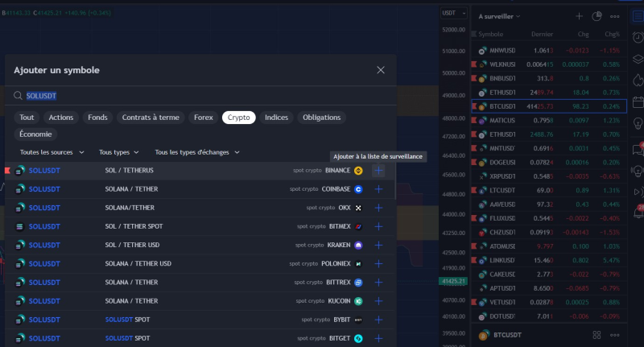Open data window layers icon in sidebar
This screenshot has width=644, height=347.
(x=638, y=59)
